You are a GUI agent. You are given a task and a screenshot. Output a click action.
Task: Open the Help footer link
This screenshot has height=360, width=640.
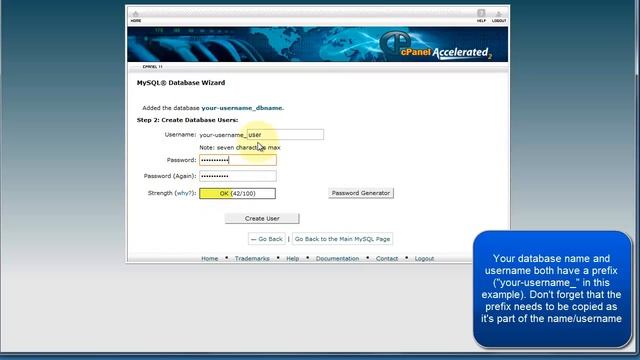coord(292,258)
